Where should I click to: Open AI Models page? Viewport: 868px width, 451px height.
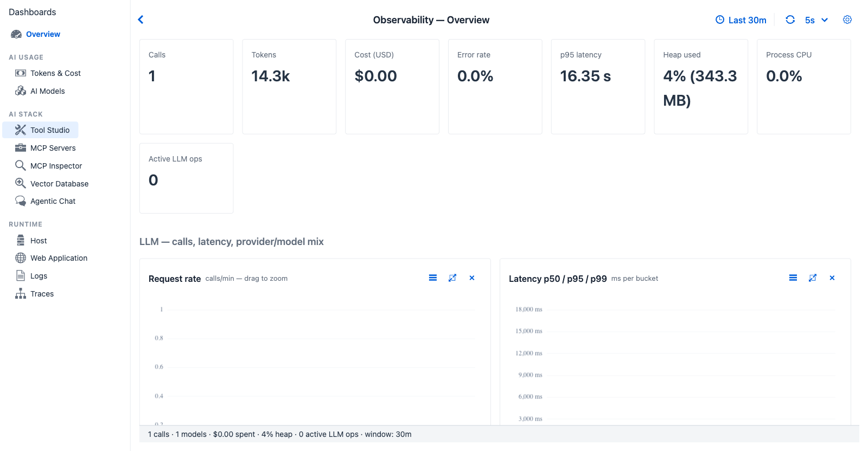48,91
